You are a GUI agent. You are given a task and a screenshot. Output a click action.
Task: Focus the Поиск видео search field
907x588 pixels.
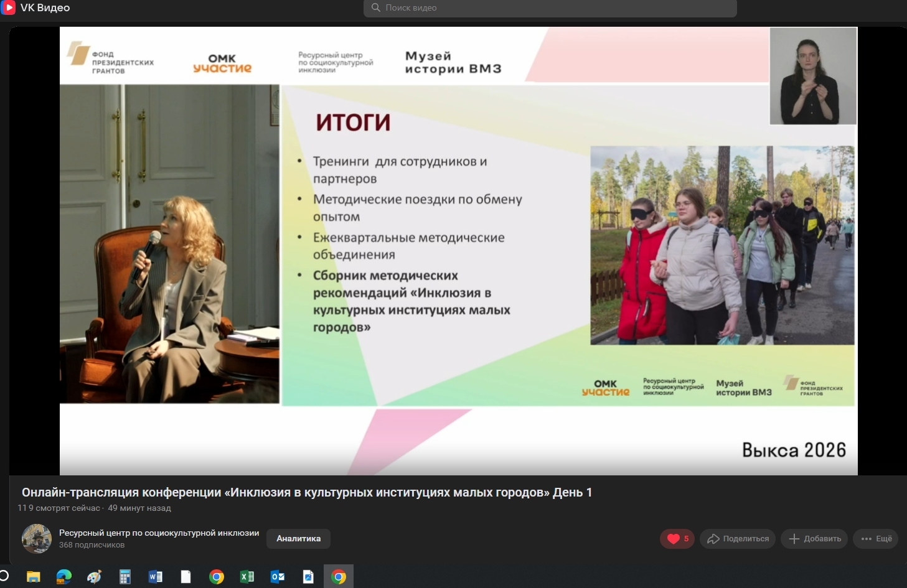click(x=550, y=8)
